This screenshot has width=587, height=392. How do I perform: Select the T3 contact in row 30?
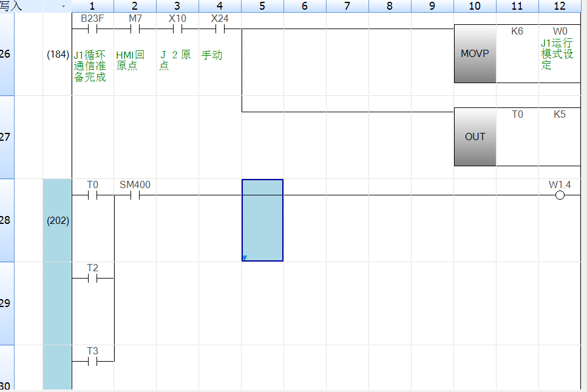pos(92,362)
